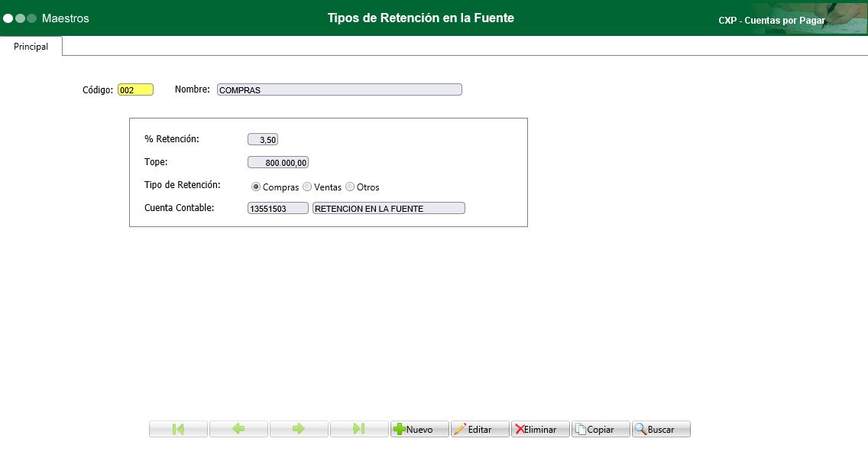The width and height of the screenshot is (868, 458).
Task: Click the previous-record green arrow icon
Action: [238, 429]
